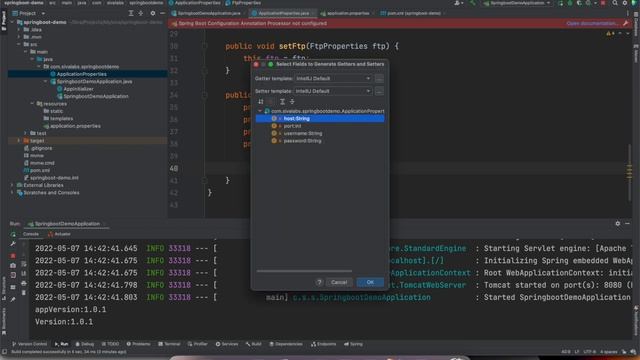This screenshot has height=360, width=640.
Task: Open the Endpoints tool window
Action: point(324,344)
